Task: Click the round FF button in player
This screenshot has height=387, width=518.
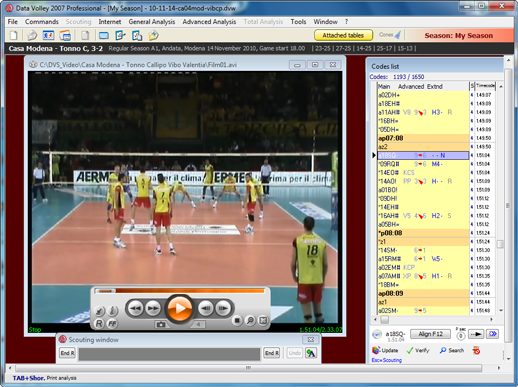Action: [112, 324]
